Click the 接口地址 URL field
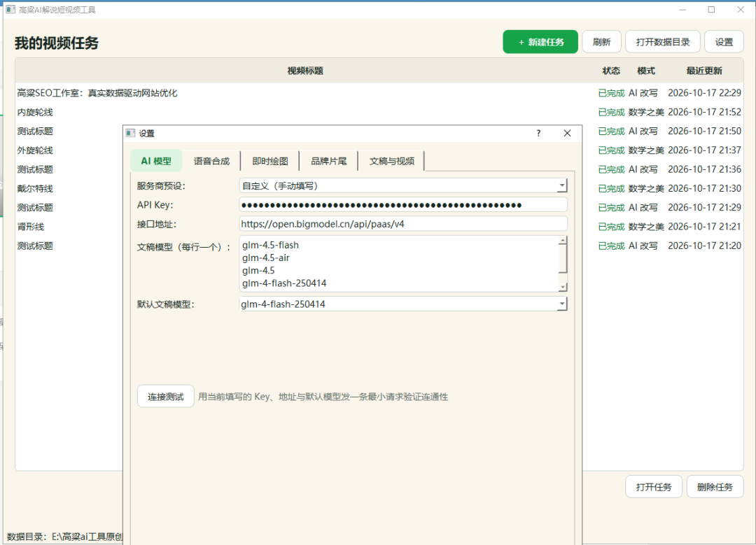The height and width of the screenshot is (545, 756). [403, 224]
